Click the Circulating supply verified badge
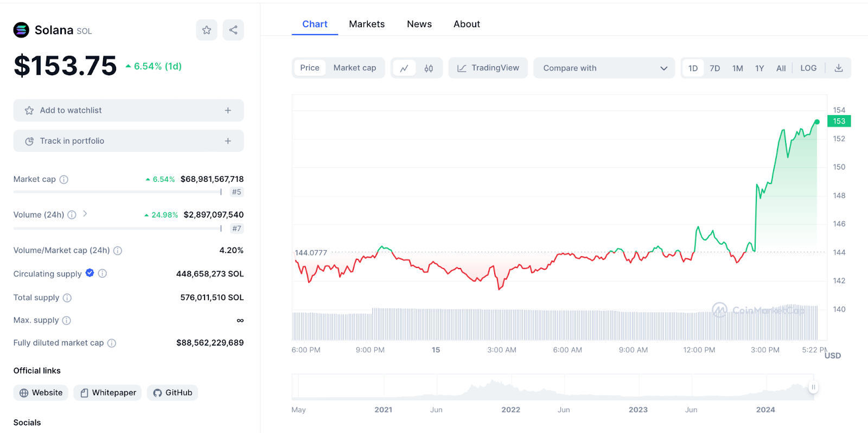 pos(90,273)
